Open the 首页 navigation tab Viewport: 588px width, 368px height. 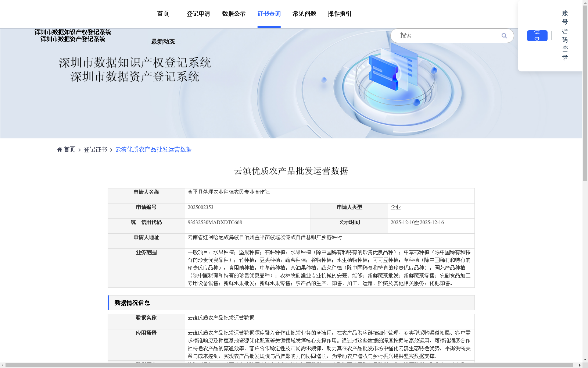coord(163,14)
